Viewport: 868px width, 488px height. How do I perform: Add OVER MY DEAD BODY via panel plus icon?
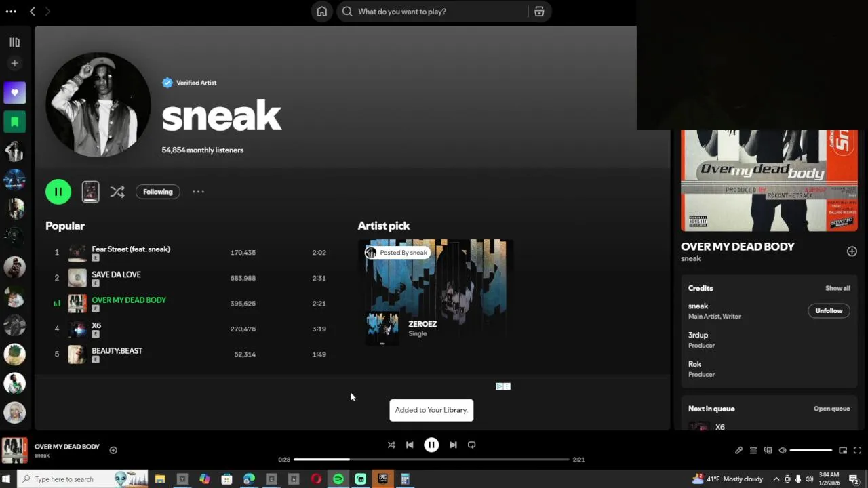[x=852, y=251]
